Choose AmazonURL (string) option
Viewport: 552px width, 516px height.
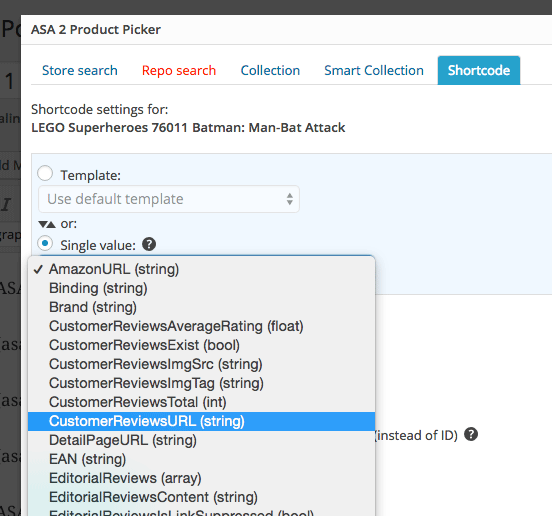coord(201,269)
